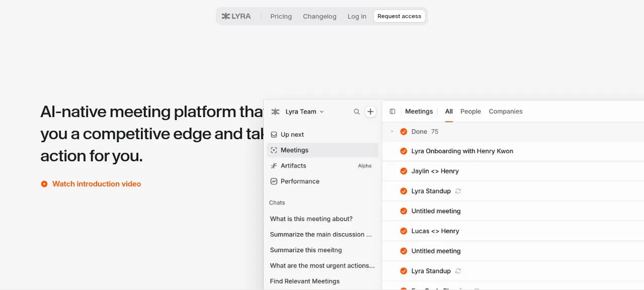
Task: Switch to the People tab
Action: 470,112
